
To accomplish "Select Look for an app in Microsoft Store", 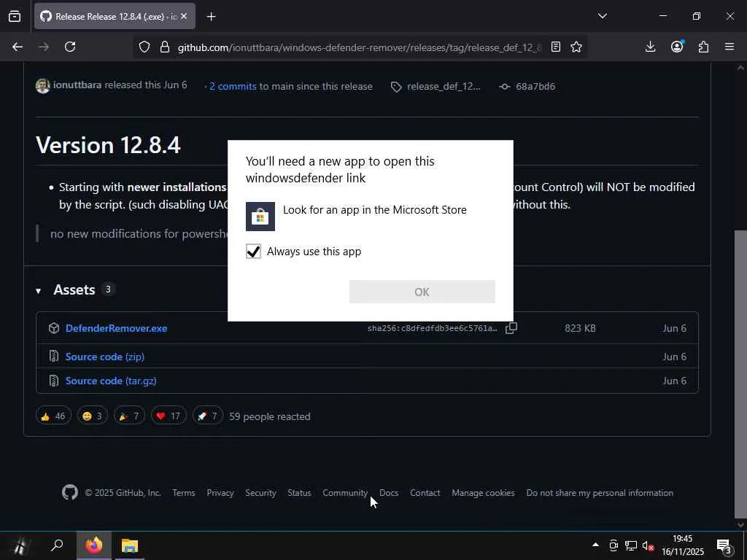I will [370, 216].
